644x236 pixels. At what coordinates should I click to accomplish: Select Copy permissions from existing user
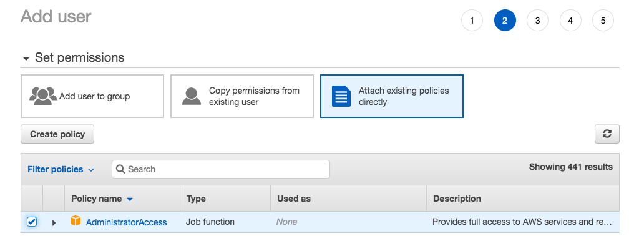(x=242, y=96)
